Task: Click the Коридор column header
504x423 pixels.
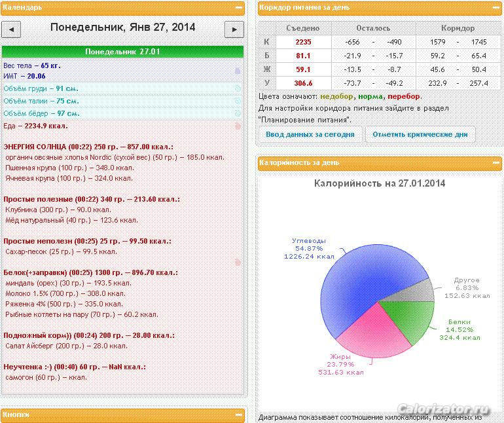Action: (x=458, y=28)
